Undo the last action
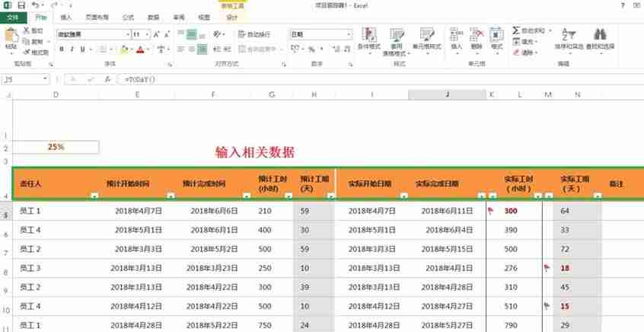Viewport: 644px width, 332px height. 35,5
